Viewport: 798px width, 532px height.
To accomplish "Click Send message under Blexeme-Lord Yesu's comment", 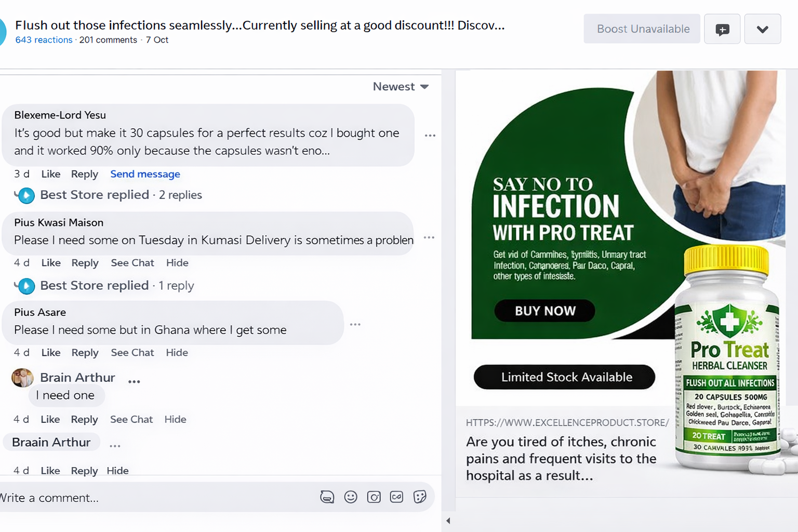I will tap(145, 174).
